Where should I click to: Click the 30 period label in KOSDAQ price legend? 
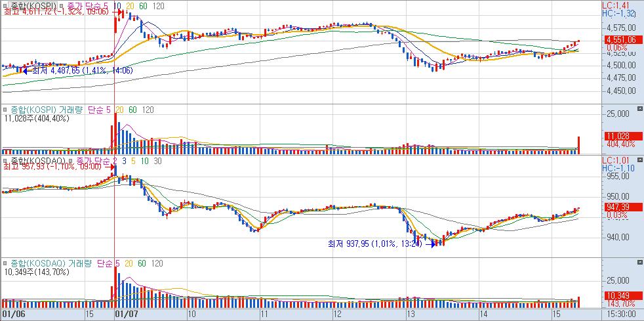[x=157, y=161]
